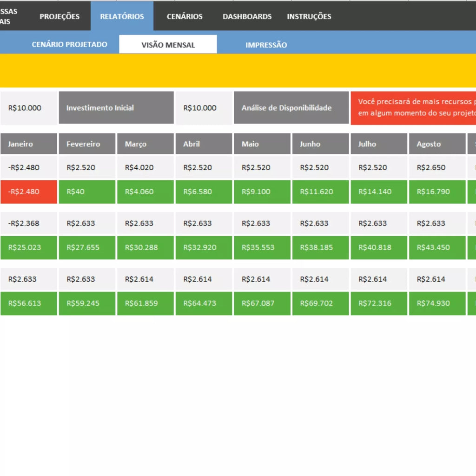Click the R$4.020 Março value cell

coord(145,167)
